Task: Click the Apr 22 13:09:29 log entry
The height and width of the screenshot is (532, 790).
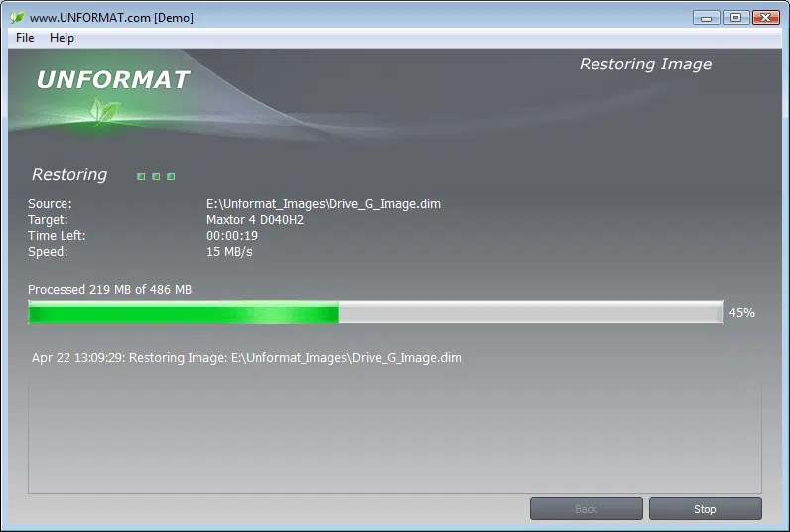Action: click(x=246, y=357)
